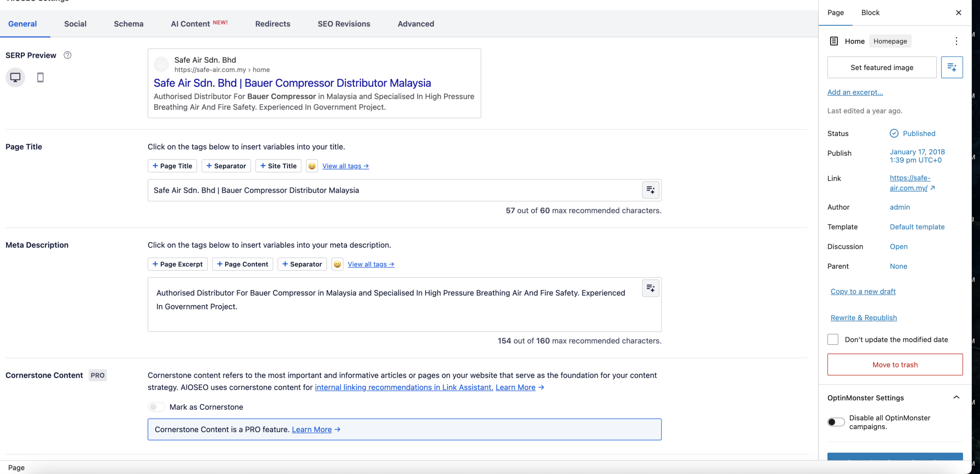Viewport: 980px width, 474px height.
Task: Click Page breadcrumb in footer bar
Action: (16, 467)
